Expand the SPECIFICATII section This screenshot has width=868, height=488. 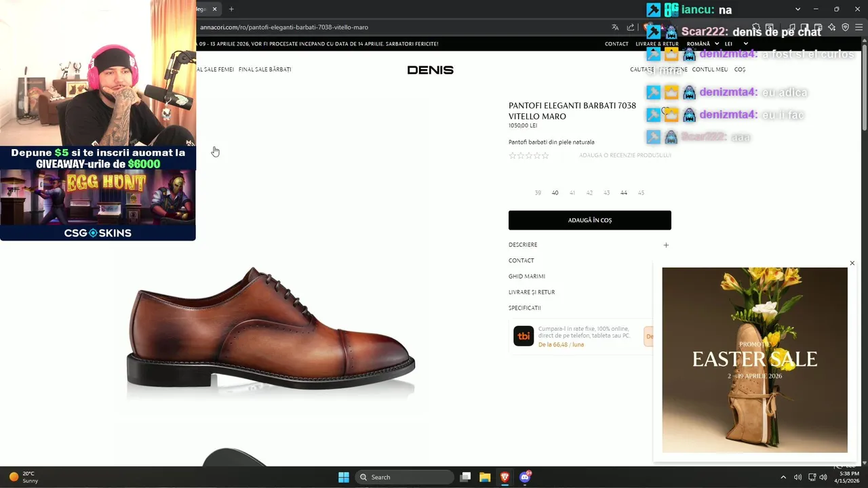click(x=525, y=308)
